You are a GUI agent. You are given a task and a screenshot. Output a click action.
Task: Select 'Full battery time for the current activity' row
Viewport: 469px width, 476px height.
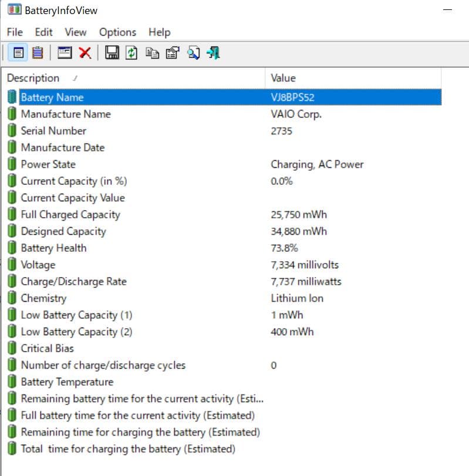click(138, 416)
